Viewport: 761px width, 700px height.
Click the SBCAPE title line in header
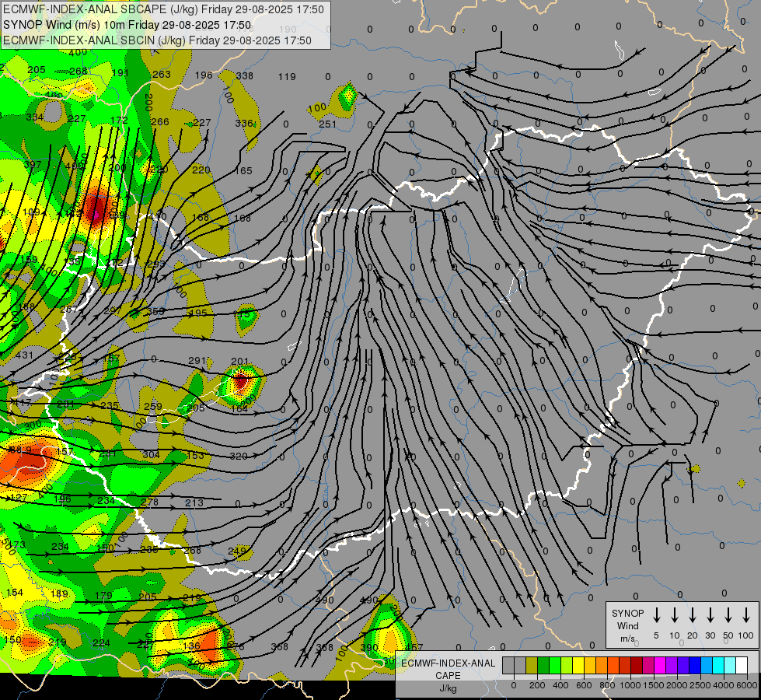point(163,9)
